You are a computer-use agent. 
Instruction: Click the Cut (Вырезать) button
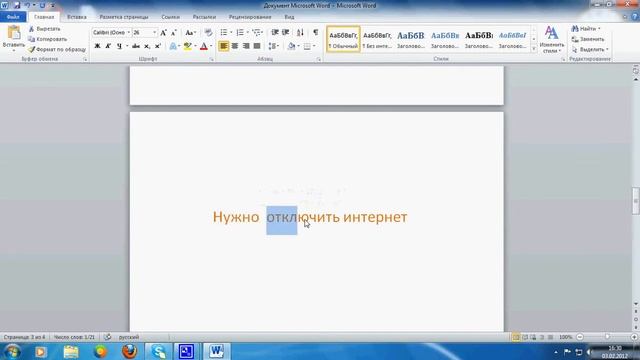44,29
